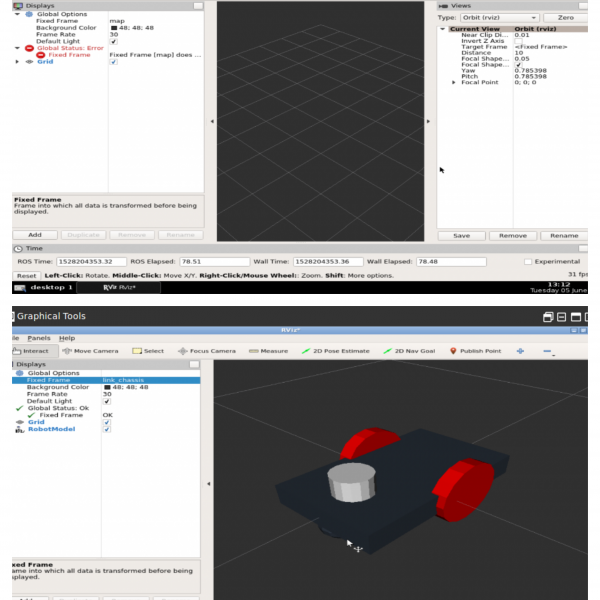Open the Help menu

[x=67, y=338]
